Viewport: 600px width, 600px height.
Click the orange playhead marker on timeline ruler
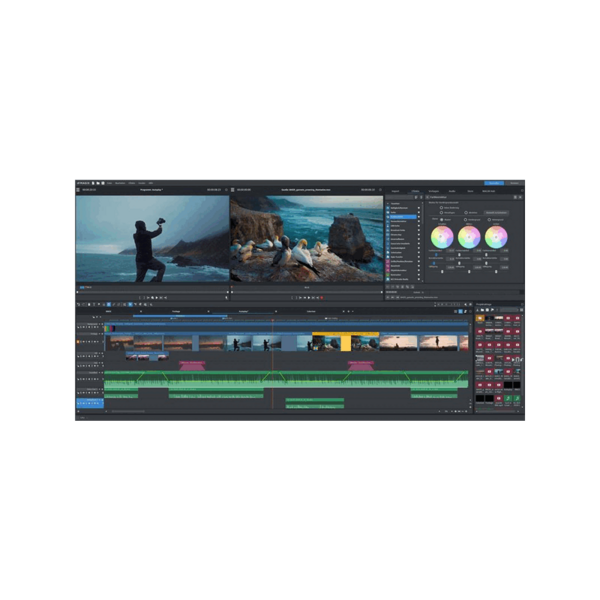pos(272,320)
